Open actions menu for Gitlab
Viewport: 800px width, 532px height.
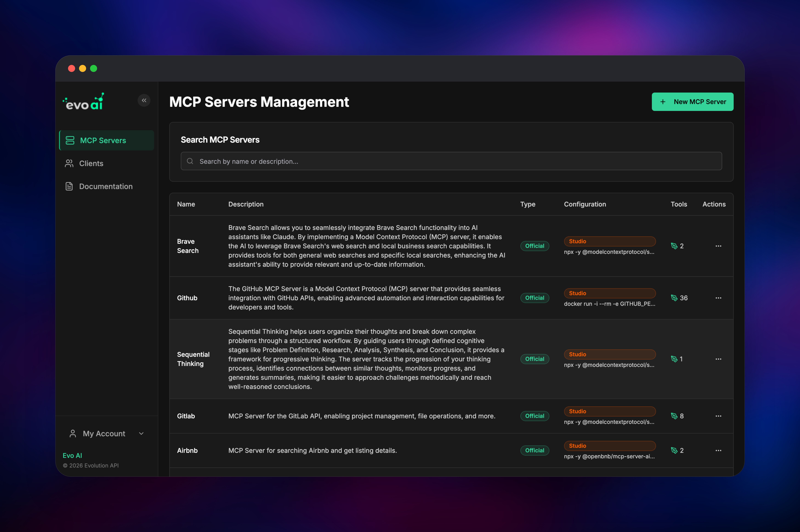click(718, 416)
